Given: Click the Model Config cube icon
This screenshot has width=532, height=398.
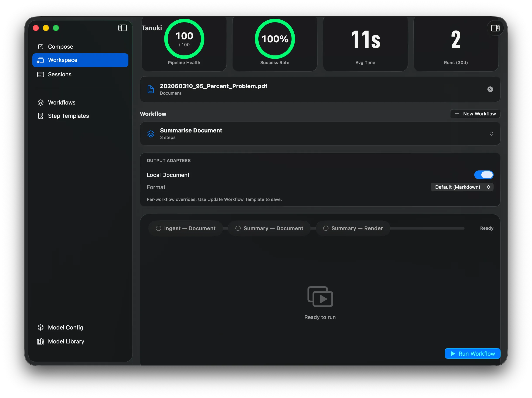Looking at the screenshot, I should tap(41, 327).
